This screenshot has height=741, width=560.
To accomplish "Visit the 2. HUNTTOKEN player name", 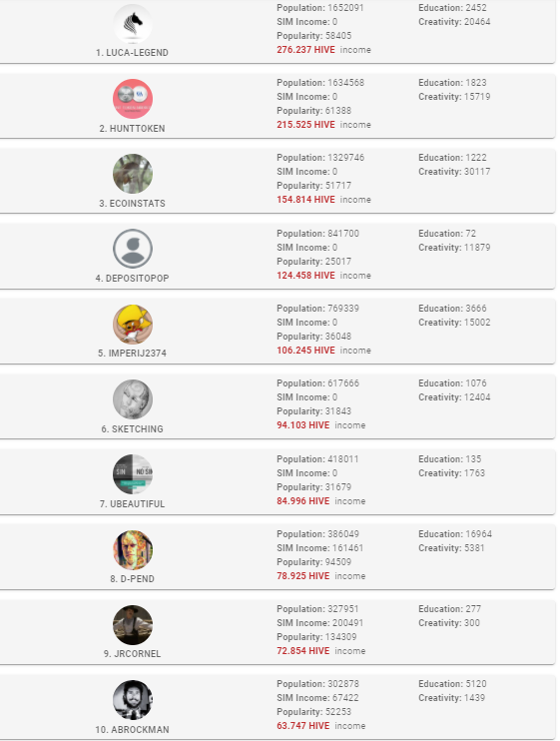I will (x=132, y=128).
